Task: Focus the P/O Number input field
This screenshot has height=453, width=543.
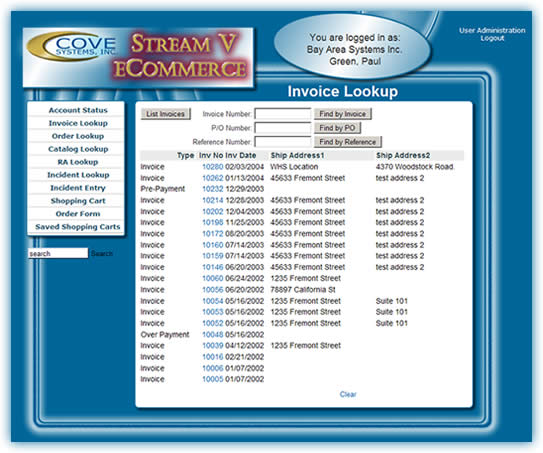Action: point(283,128)
